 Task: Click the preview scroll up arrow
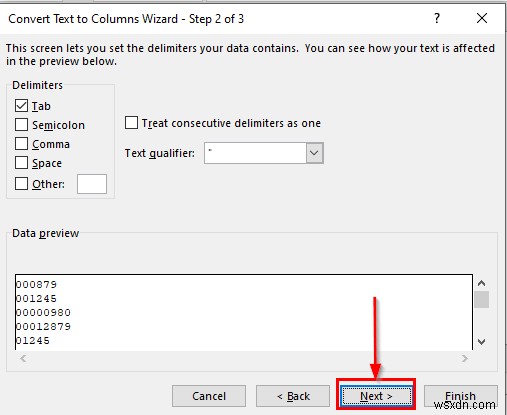481,283
